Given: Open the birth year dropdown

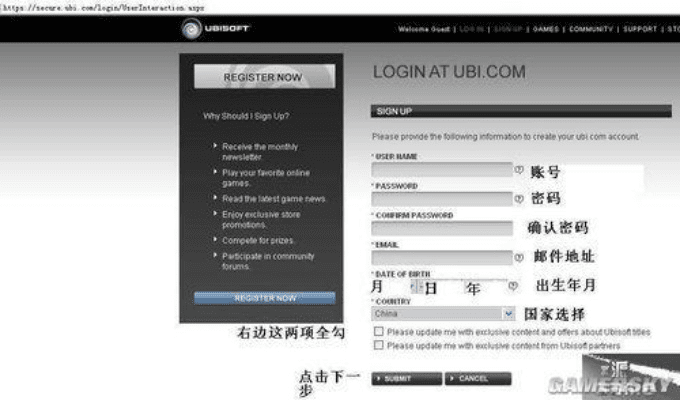Looking at the screenshot, I should tap(485, 286).
